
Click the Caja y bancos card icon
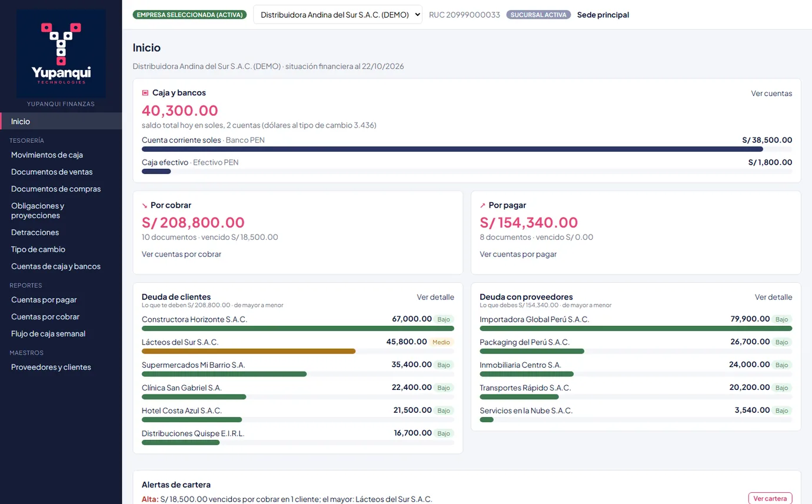point(145,93)
